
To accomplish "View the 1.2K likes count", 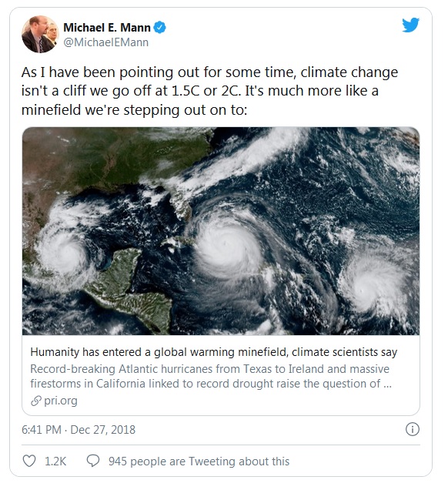I will tap(55, 461).
